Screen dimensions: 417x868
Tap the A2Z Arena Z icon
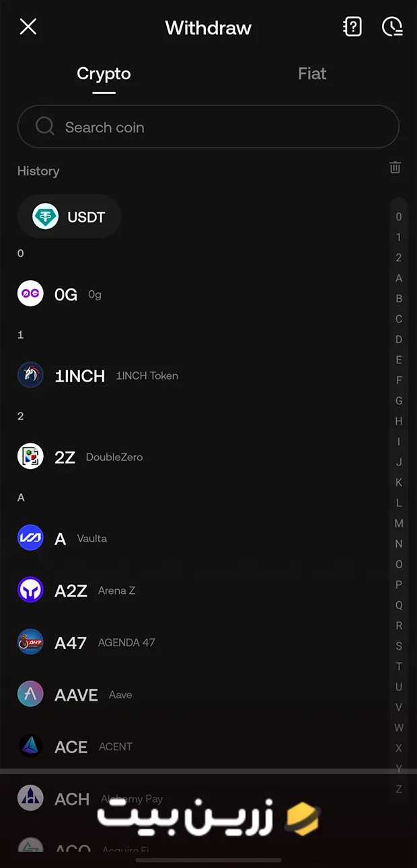click(x=30, y=590)
